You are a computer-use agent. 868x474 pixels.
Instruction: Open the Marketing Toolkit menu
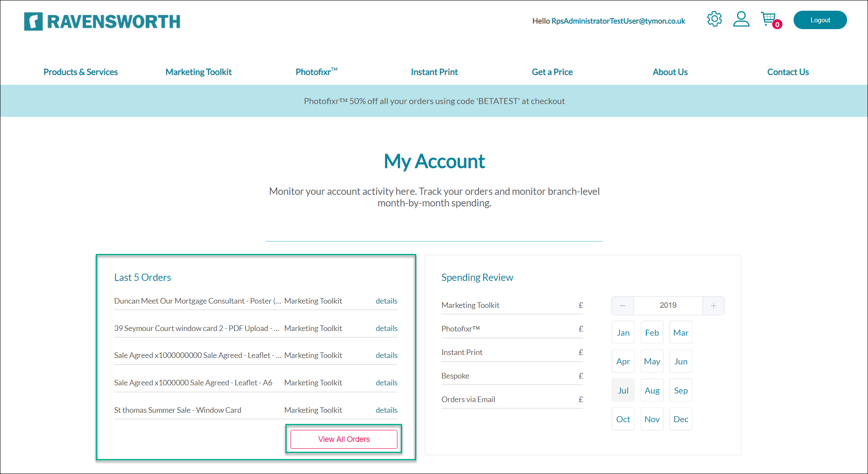198,72
